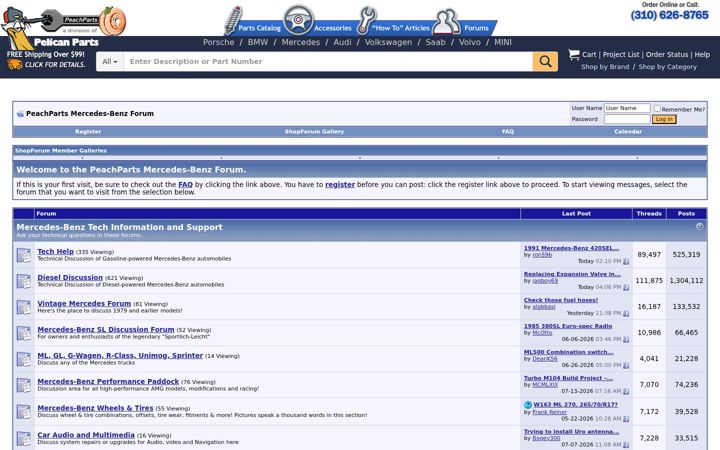Viewport: 720px width, 450px height.
Task: Open the Calendar menu item
Action: tap(628, 132)
